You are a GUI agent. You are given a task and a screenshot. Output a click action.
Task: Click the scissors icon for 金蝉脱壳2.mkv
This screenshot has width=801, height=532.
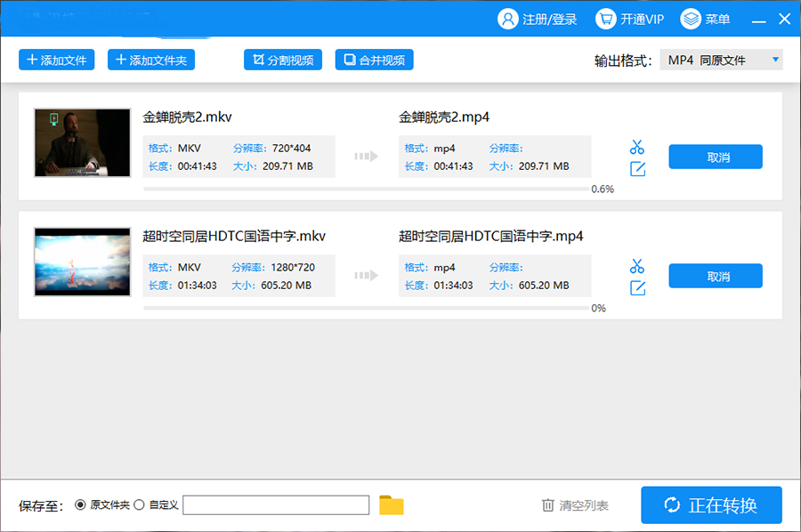coord(637,147)
